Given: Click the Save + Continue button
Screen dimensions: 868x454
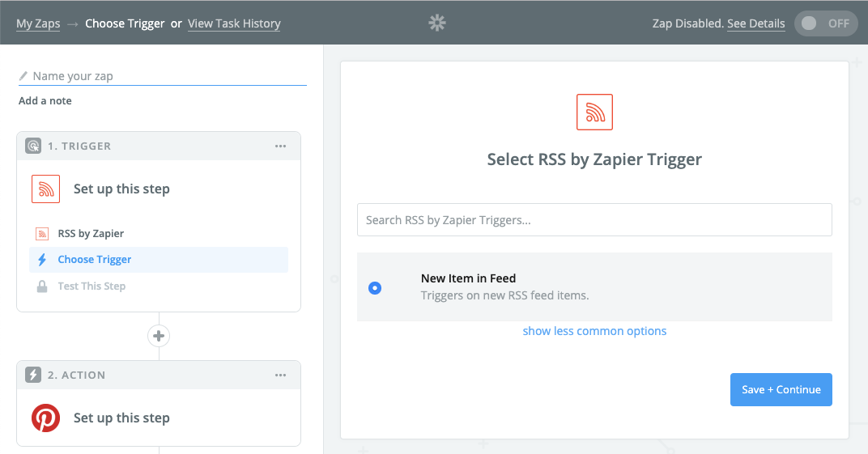Looking at the screenshot, I should (781, 390).
